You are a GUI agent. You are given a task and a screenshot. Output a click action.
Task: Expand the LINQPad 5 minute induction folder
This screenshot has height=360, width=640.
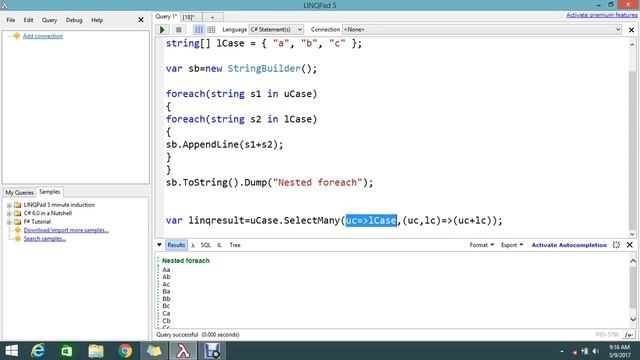click(9, 205)
